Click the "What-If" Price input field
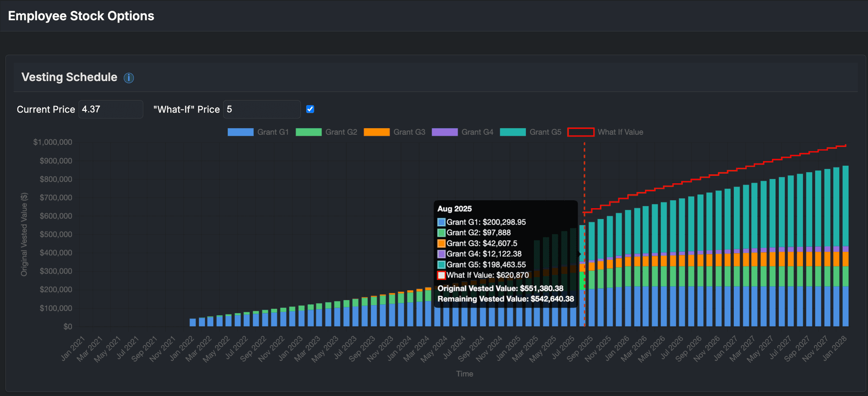868x396 pixels. tap(262, 109)
